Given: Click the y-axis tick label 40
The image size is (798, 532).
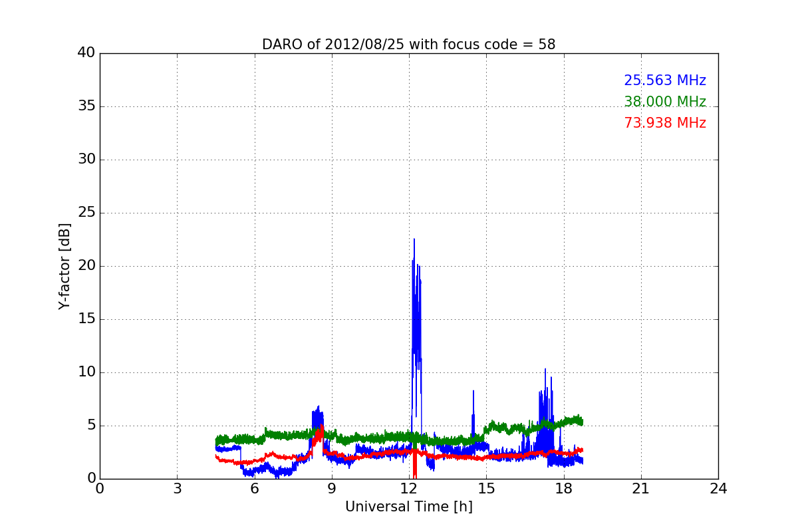Looking at the screenshot, I should pos(86,53).
